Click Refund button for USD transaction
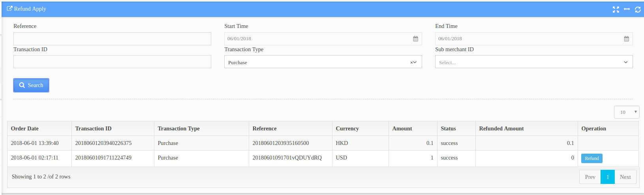This screenshot has height=195, width=644. pyautogui.click(x=591, y=158)
